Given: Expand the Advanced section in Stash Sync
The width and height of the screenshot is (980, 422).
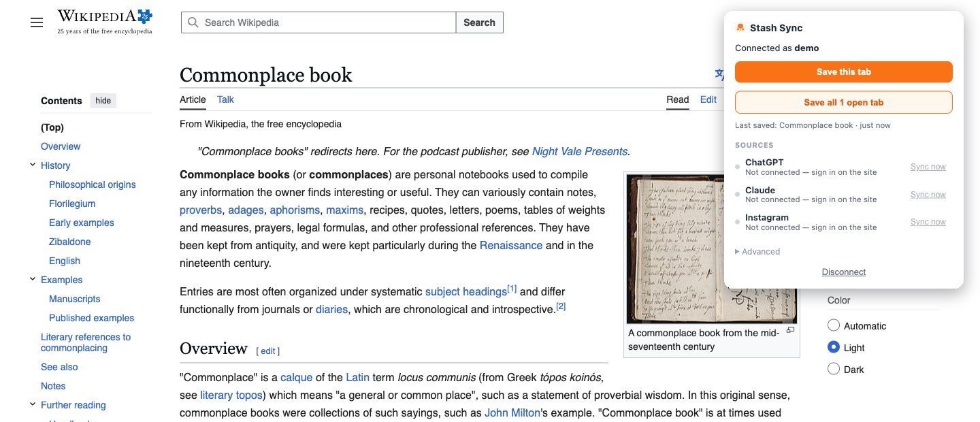Looking at the screenshot, I should tap(757, 252).
